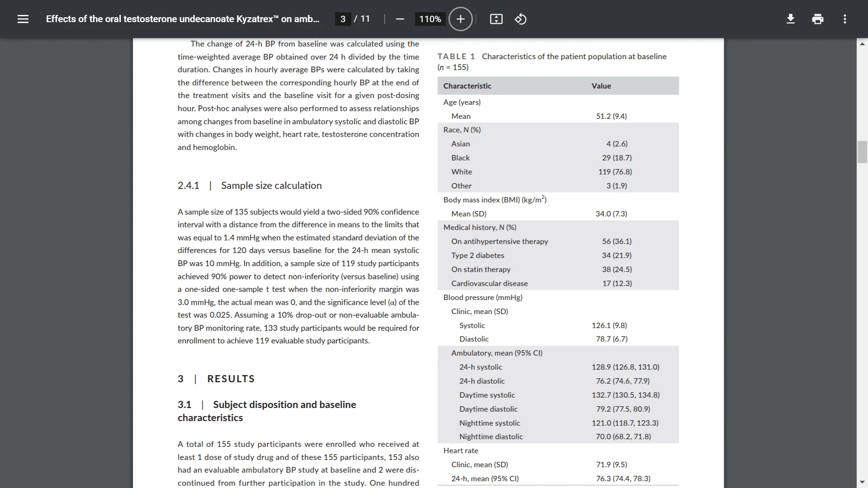
Task: Click 'On antihypertensive therapy' row label
Action: coord(500,241)
